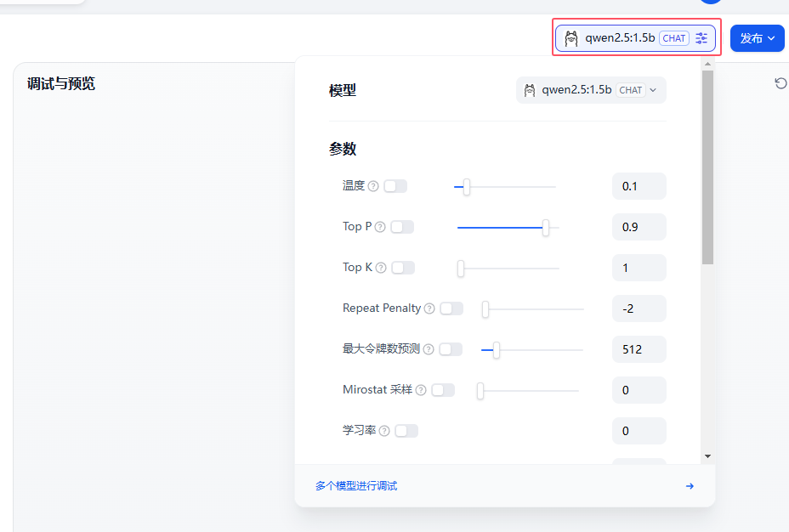This screenshot has width=789, height=532.
Task: Open the 模型 selector dropdown in panel
Action: click(591, 90)
